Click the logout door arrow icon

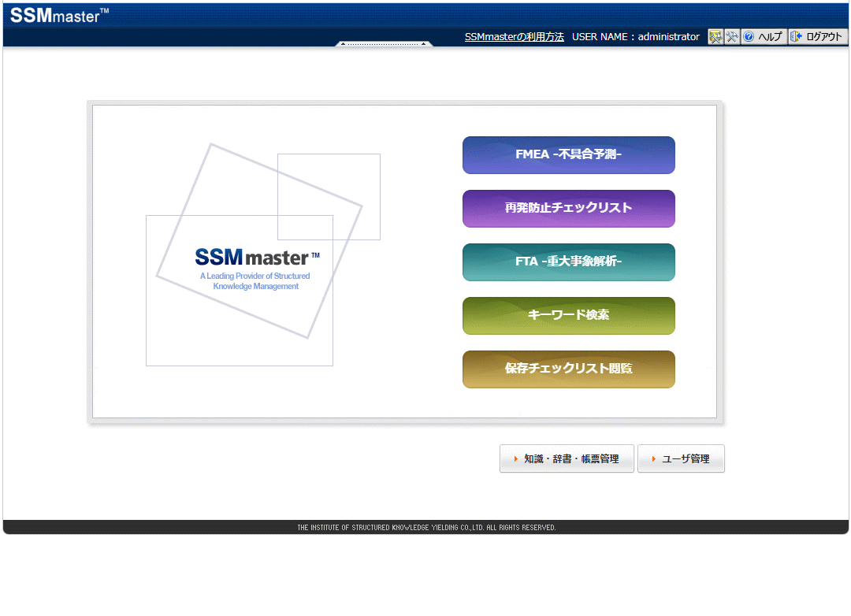click(x=797, y=37)
